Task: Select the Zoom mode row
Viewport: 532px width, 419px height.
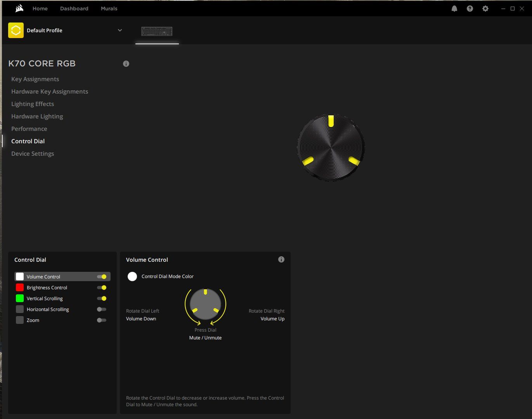Action: [62, 320]
